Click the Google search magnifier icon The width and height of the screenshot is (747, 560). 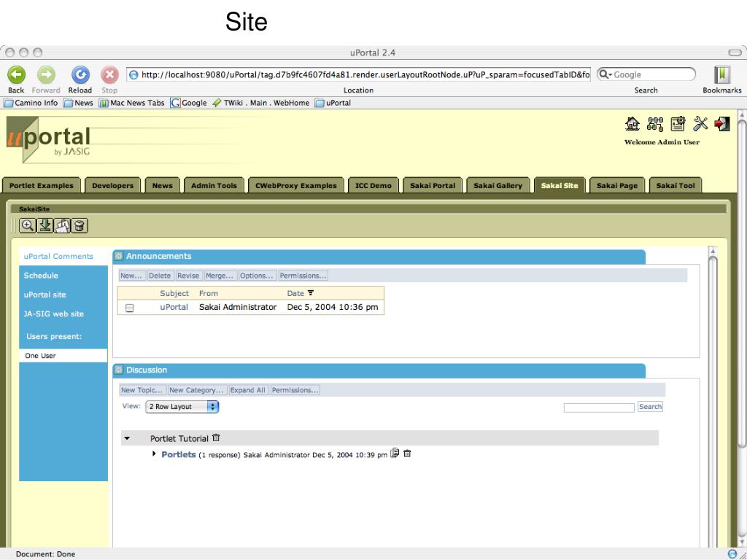(x=603, y=74)
